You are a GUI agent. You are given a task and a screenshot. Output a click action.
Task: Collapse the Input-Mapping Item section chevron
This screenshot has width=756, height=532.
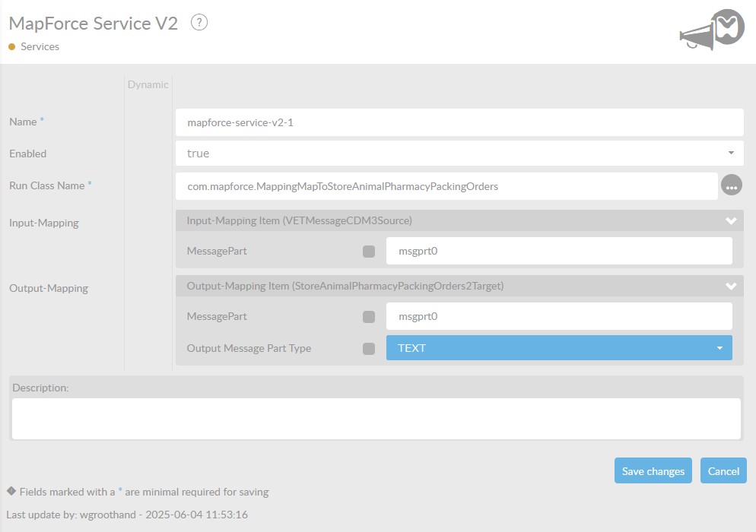pyautogui.click(x=731, y=221)
